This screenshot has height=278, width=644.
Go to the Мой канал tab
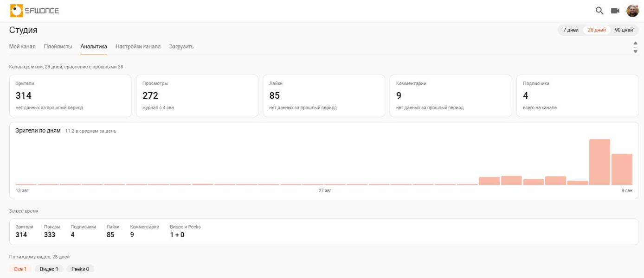22,46
